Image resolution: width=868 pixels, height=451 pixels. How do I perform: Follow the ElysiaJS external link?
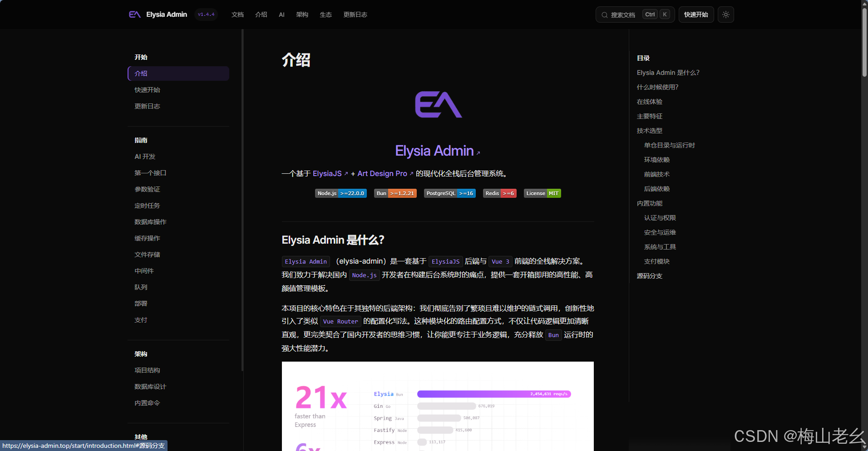pos(330,173)
